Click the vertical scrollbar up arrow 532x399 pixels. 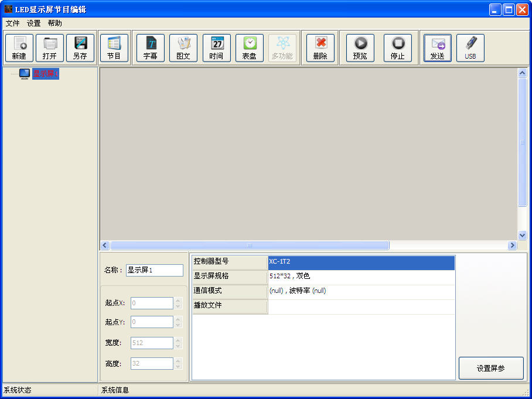coord(522,73)
